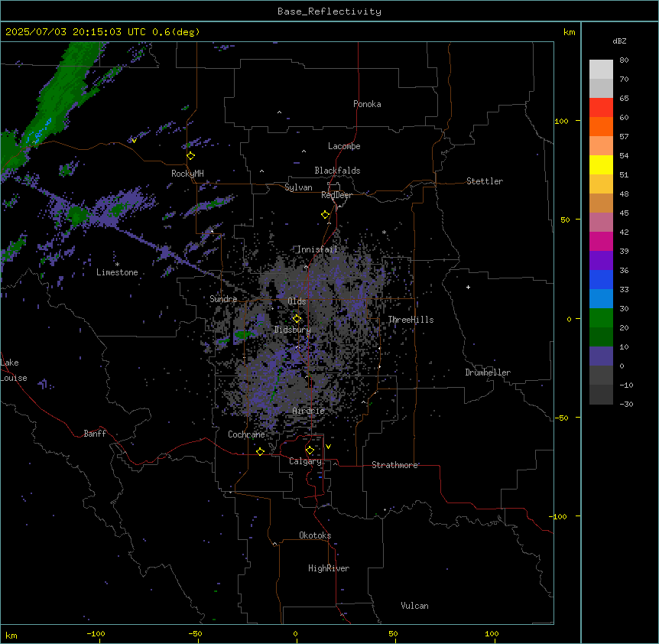Click the Ponoka label

(367, 104)
